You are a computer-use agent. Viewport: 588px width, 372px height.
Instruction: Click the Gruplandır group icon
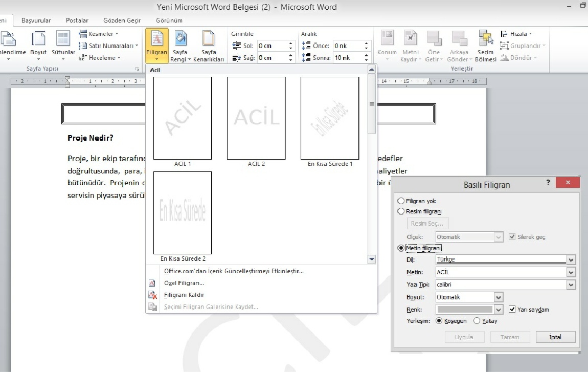pos(504,46)
